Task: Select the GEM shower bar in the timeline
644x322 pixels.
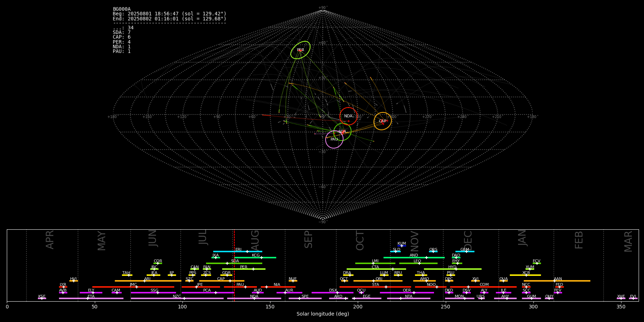Action: coord(465,252)
